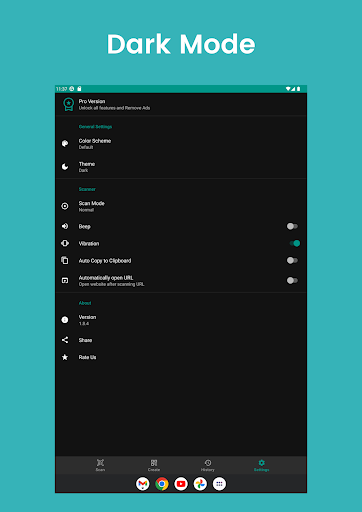Screen dimensions: 362x512
Task: Tap the Share label
Action: click(85, 340)
